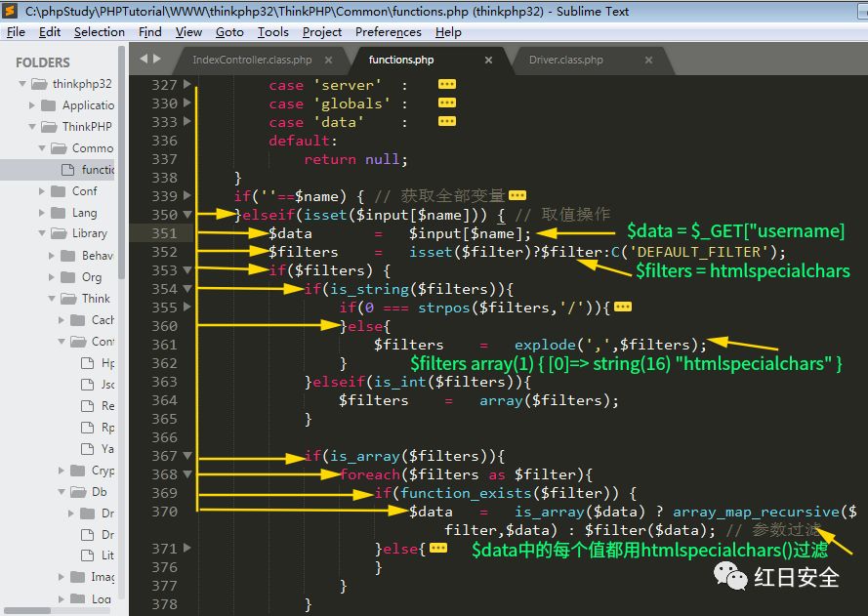The width and height of the screenshot is (868, 616).
Task: Close the functions.php tab
Action: pyautogui.click(x=488, y=60)
